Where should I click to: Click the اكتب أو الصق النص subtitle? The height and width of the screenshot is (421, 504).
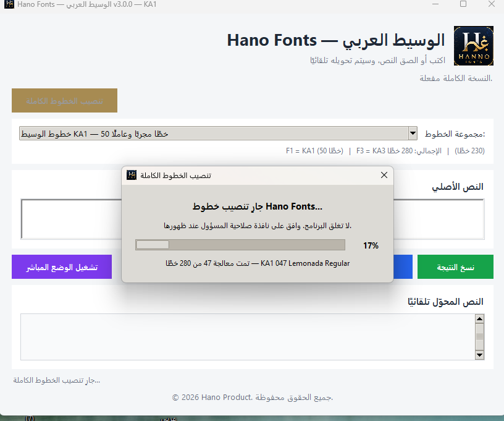377,60
